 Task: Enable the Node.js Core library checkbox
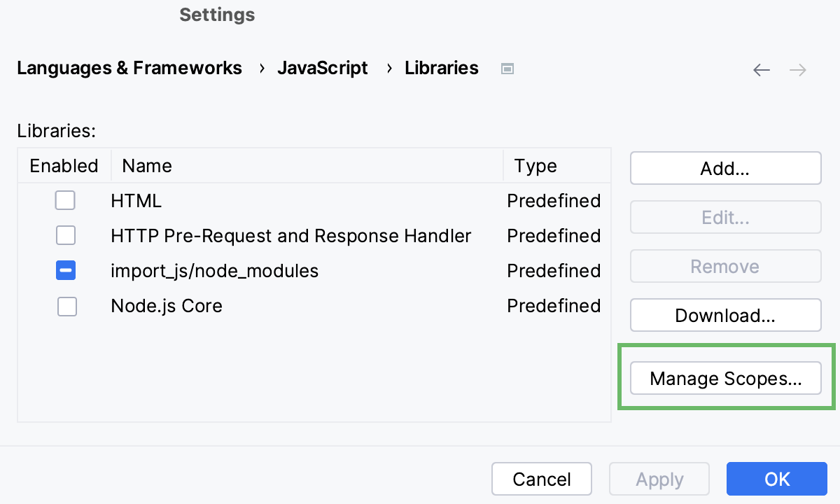(x=66, y=307)
